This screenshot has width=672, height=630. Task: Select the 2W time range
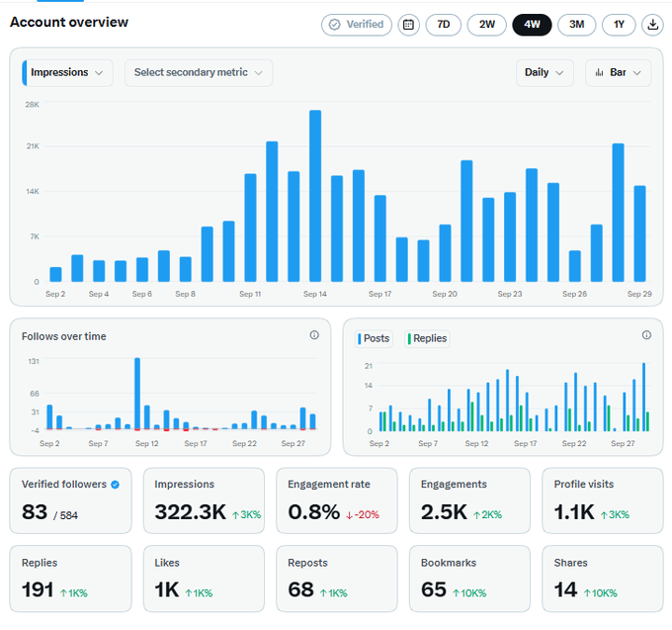tap(487, 25)
